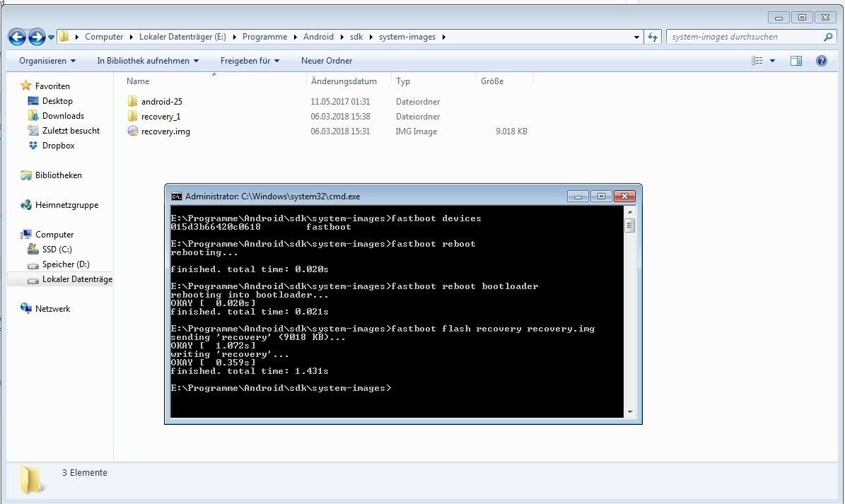Viewport: 845px width, 504px height.
Task: Click Android in the address breadcrumb
Action: 318,37
